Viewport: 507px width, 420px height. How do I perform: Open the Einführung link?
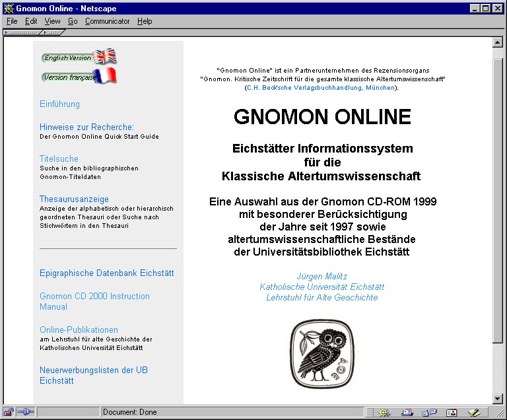click(59, 104)
